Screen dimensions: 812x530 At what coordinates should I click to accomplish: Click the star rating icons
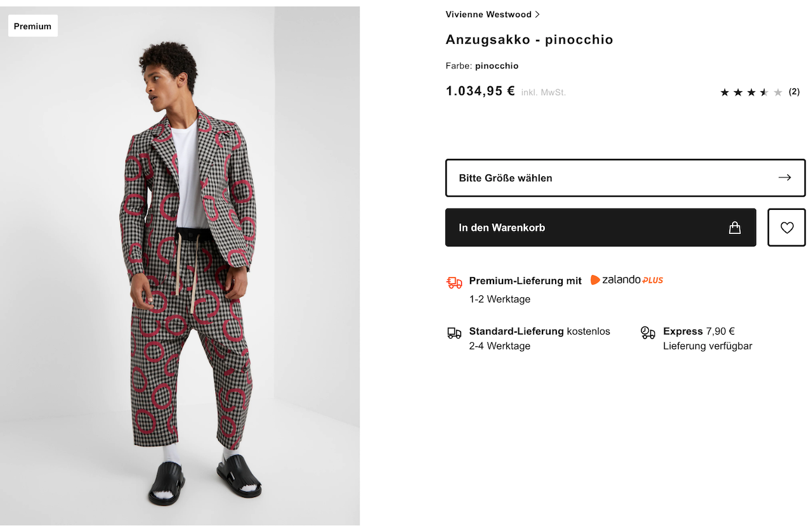(x=751, y=93)
